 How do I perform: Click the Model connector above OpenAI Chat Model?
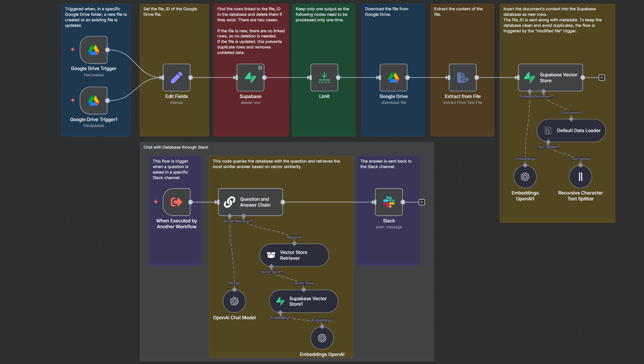pos(234,290)
